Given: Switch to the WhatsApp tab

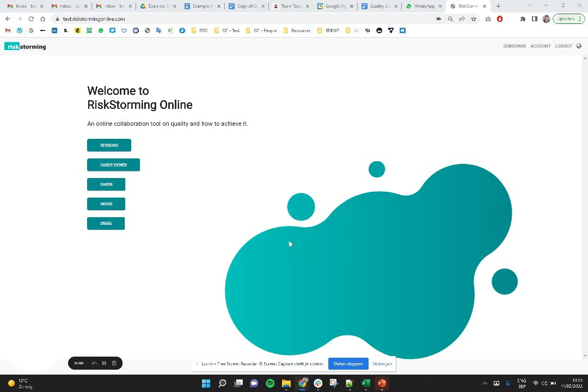Looking at the screenshot, I should pos(424,6).
